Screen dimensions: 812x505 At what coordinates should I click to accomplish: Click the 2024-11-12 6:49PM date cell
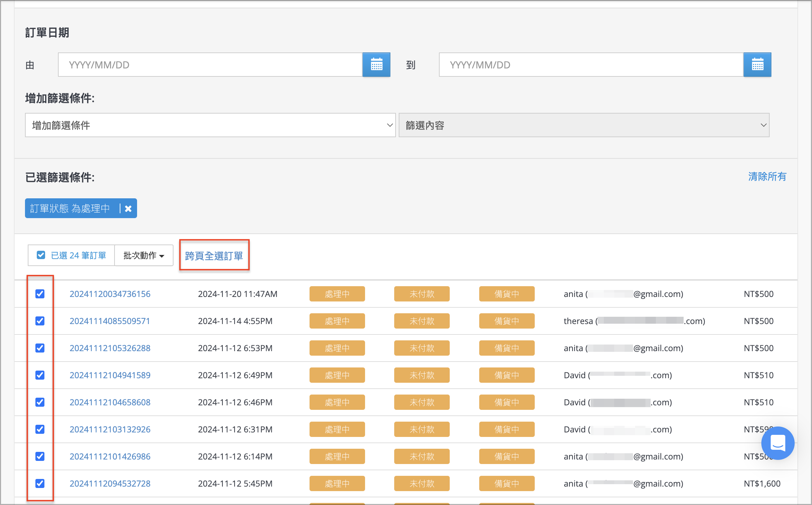click(x=235, y=375)
